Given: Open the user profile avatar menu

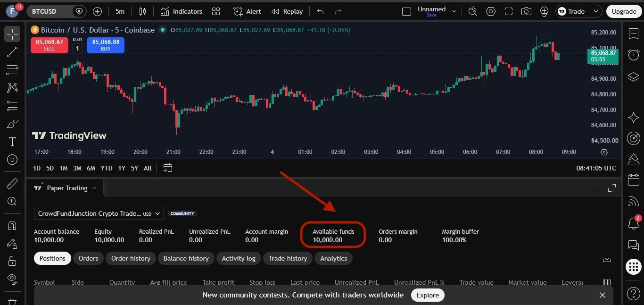Looking at the screenshot, I should click(12, 11).
